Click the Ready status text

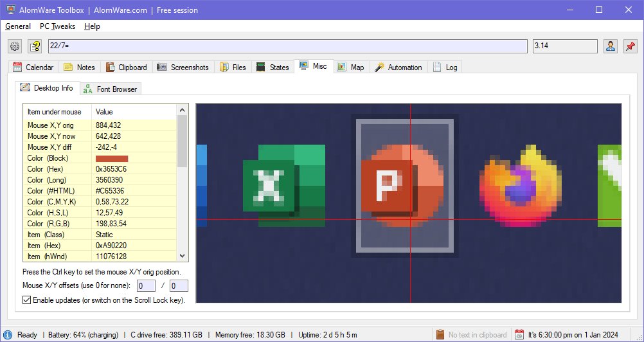(x=27, y=335)
